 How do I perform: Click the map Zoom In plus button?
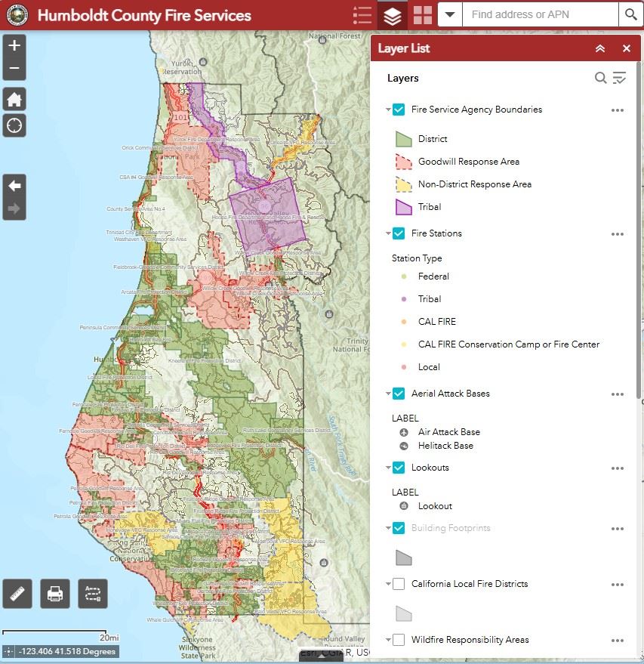pos(14,45)
